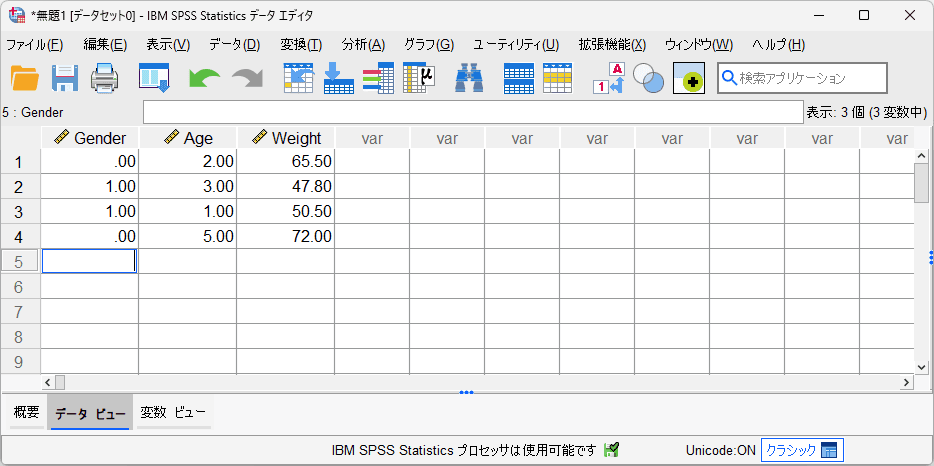Click the horizontal scrollbar left arrow
The height and width of the screenshot is (466, 934).
coord(48,382)
